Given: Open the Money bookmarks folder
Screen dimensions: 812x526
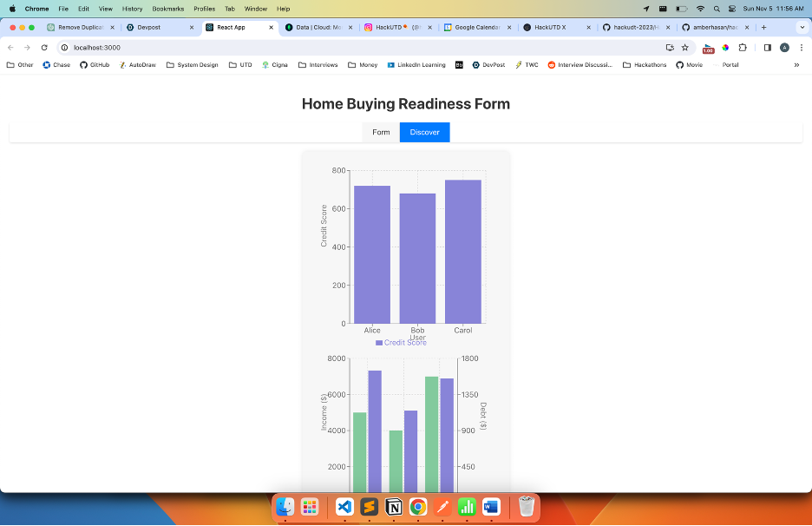Looking at the screenshot, I should (363, 65).
